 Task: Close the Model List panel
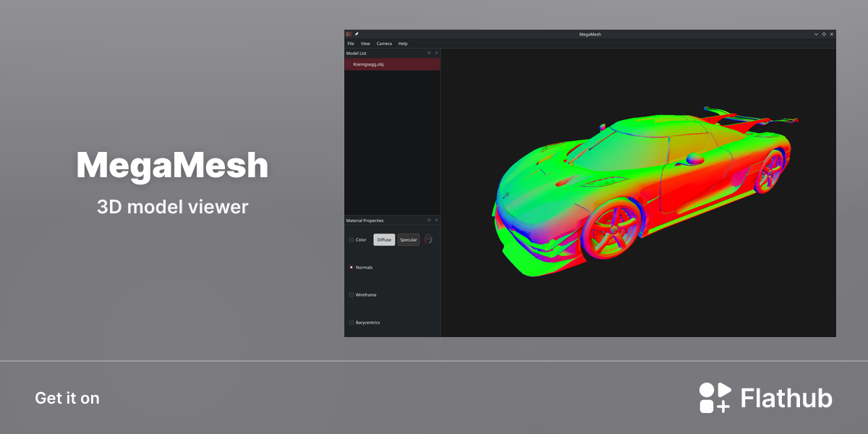pos(436,53)
